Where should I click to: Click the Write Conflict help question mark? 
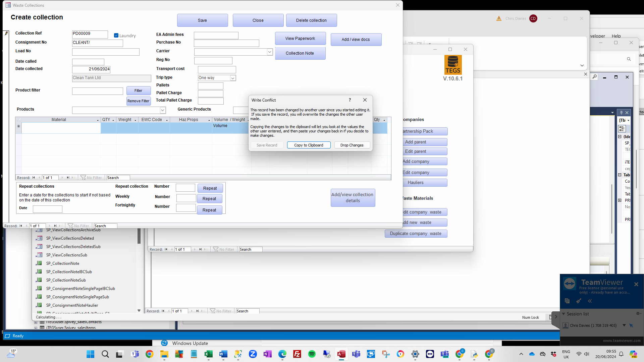click(x=350, y=100)
